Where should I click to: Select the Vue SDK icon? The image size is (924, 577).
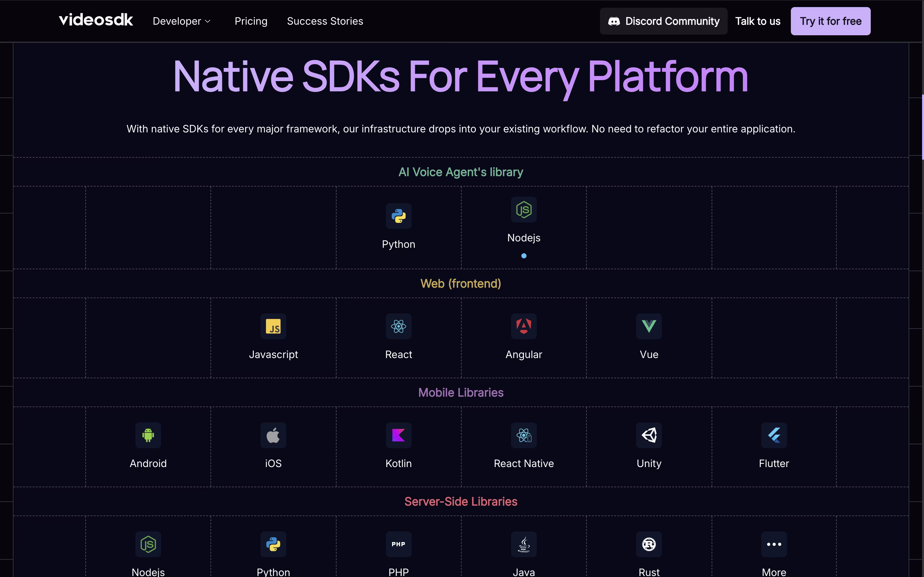(x=649, y=326)
